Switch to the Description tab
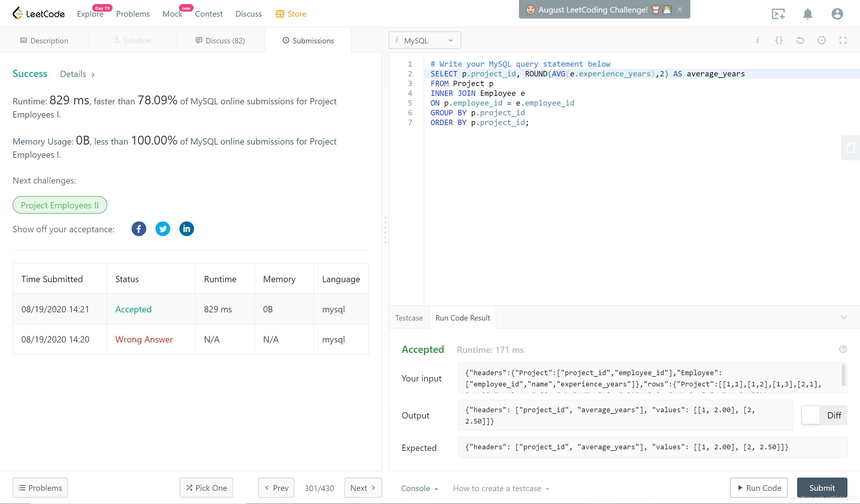 tap(44, 41)
